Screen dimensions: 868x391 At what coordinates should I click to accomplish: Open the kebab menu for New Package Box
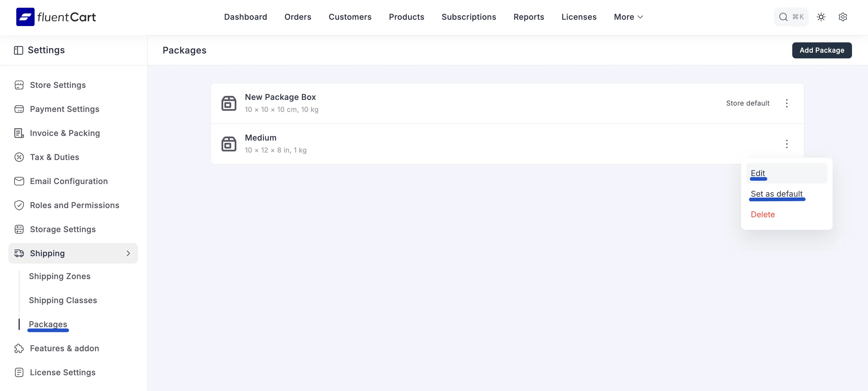pyautogui.click(x=787, y=103)
